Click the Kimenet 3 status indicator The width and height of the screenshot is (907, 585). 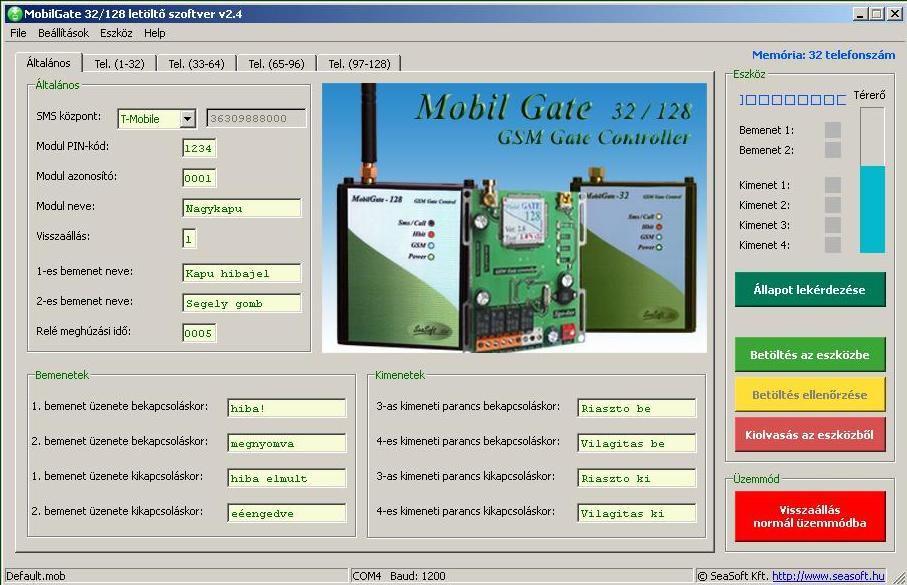tap(832, 225)
